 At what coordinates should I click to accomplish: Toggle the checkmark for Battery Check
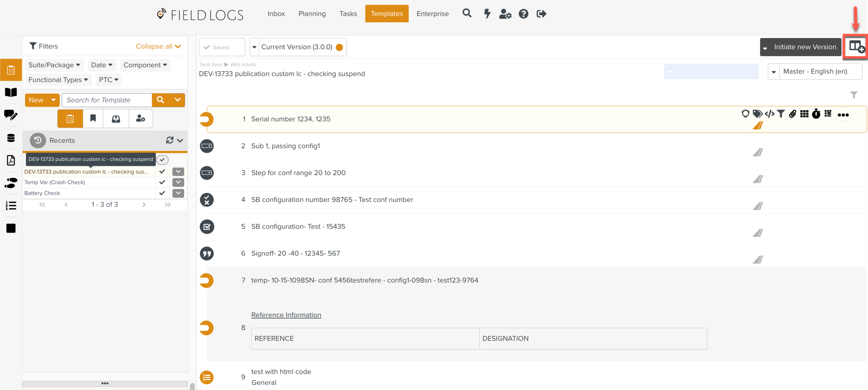[x=162, y=193]
